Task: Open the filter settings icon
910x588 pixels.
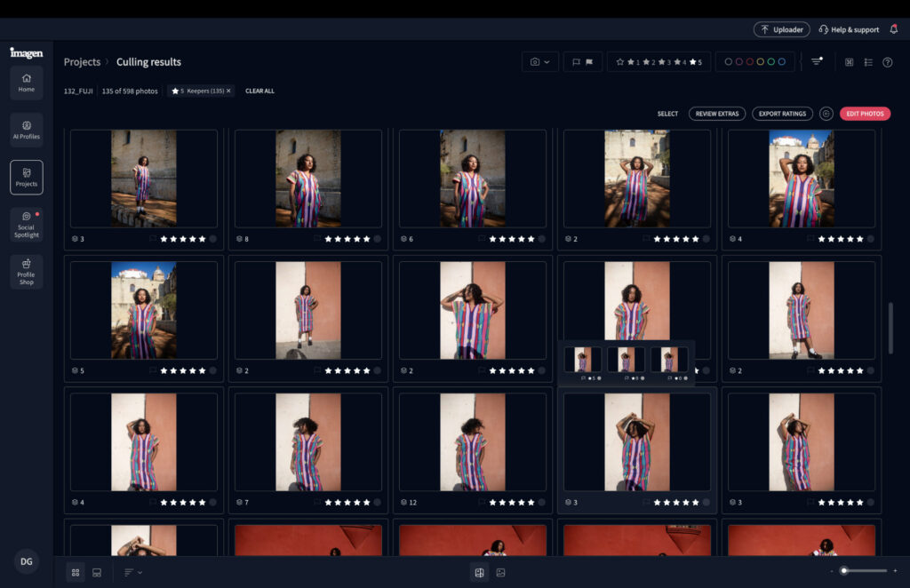Action: (817, 62)
